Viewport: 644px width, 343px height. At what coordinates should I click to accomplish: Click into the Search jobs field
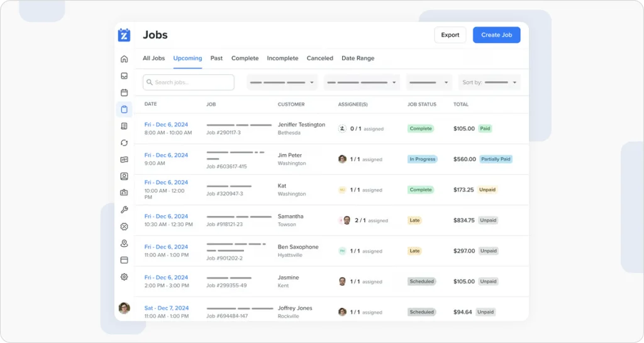click(189, 82)
